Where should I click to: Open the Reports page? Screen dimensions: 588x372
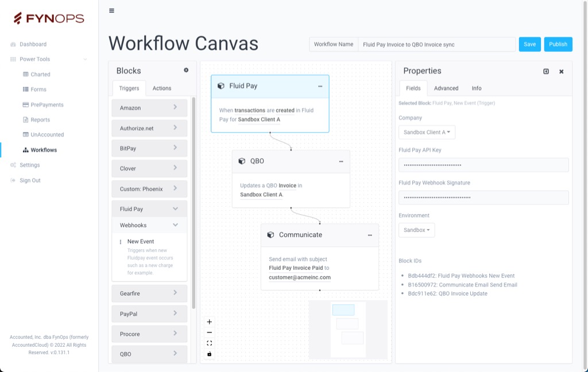[x=40, y=119]
